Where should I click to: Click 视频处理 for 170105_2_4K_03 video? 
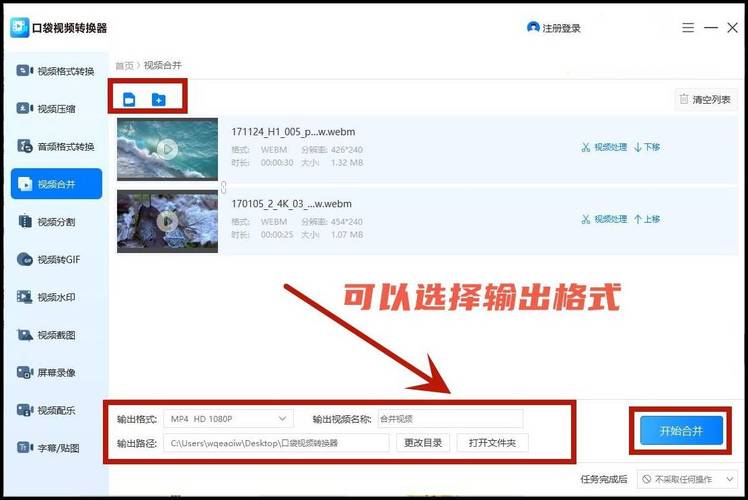604,219
